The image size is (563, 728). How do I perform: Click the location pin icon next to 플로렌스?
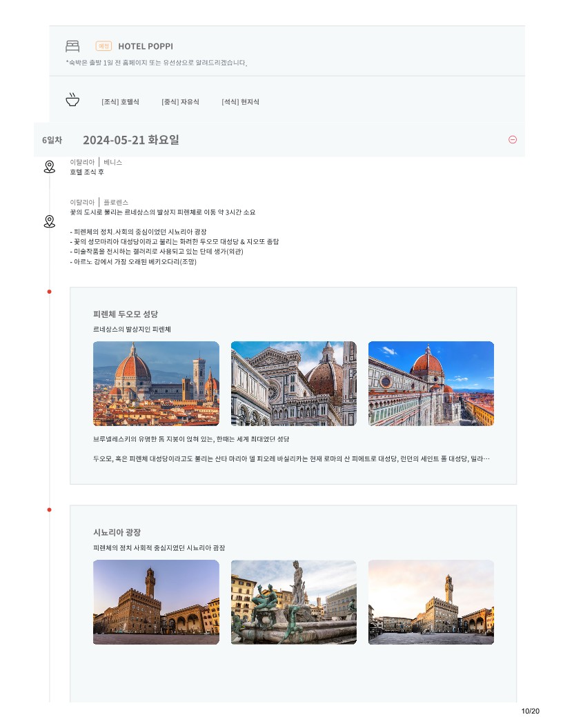[x=49, y=221]
